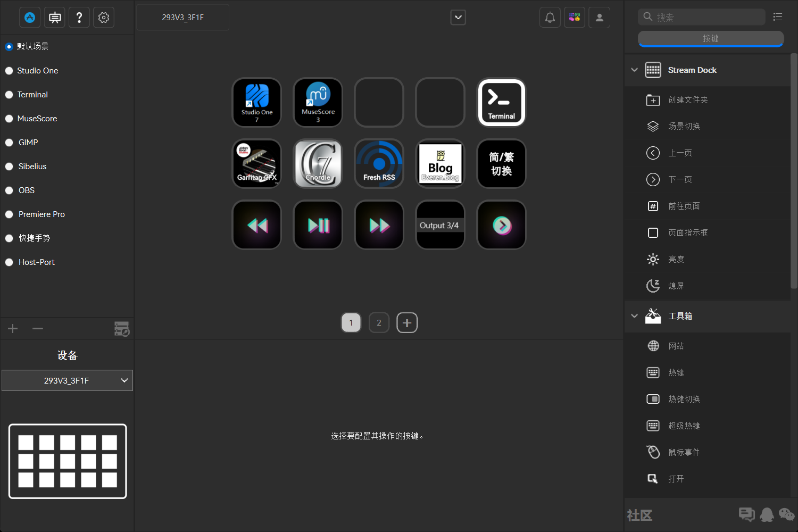Select the OBS scene radio button
The image size is (798, 532).
click(x=9, y=190)
